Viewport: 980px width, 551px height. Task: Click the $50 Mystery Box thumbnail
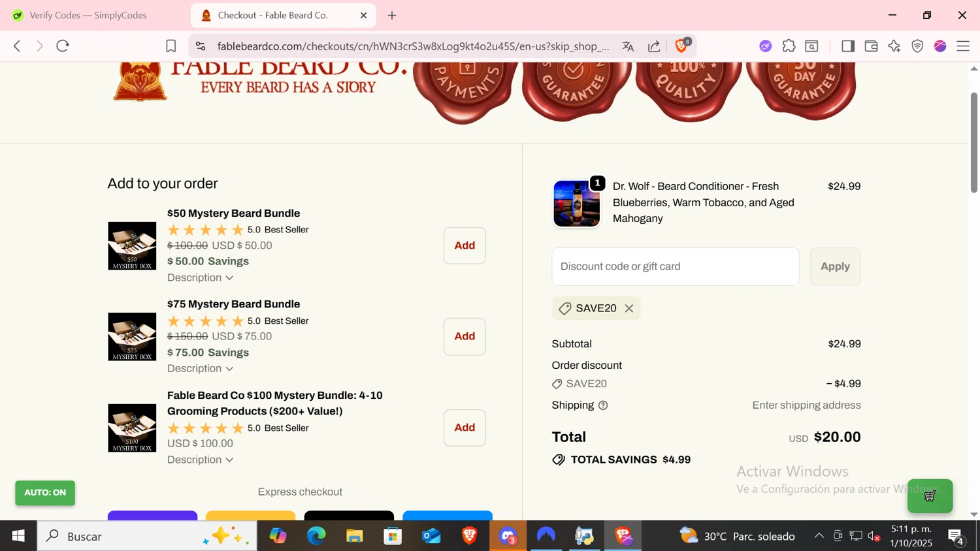132,246
